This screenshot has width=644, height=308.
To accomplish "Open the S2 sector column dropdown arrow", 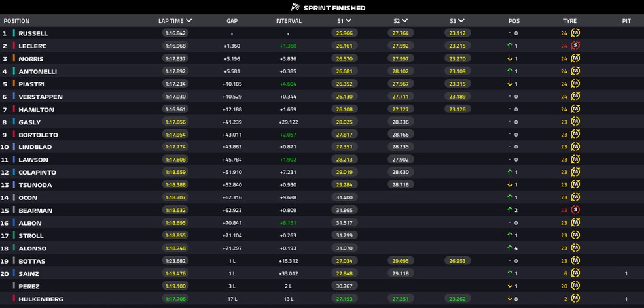I will click(404, 20).
